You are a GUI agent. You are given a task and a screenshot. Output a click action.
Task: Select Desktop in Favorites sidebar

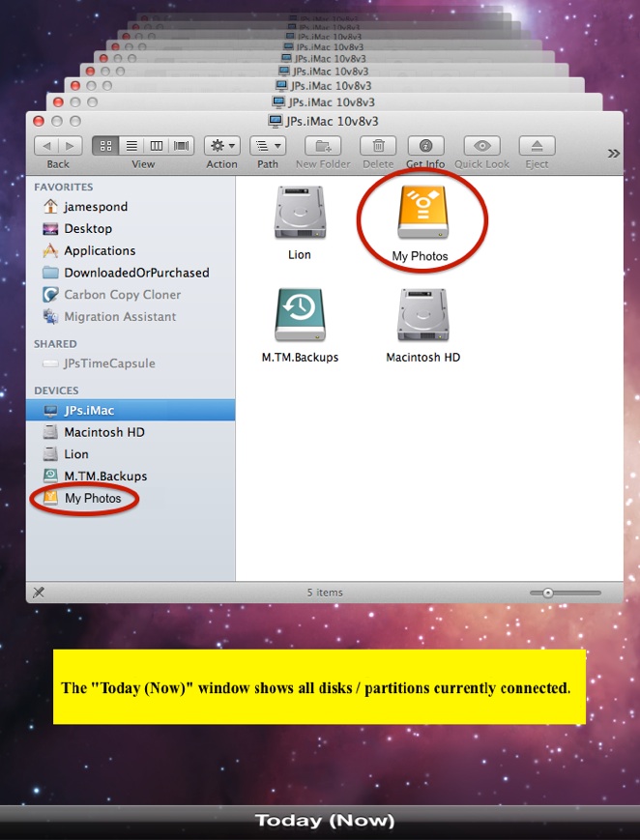point(131,229)
